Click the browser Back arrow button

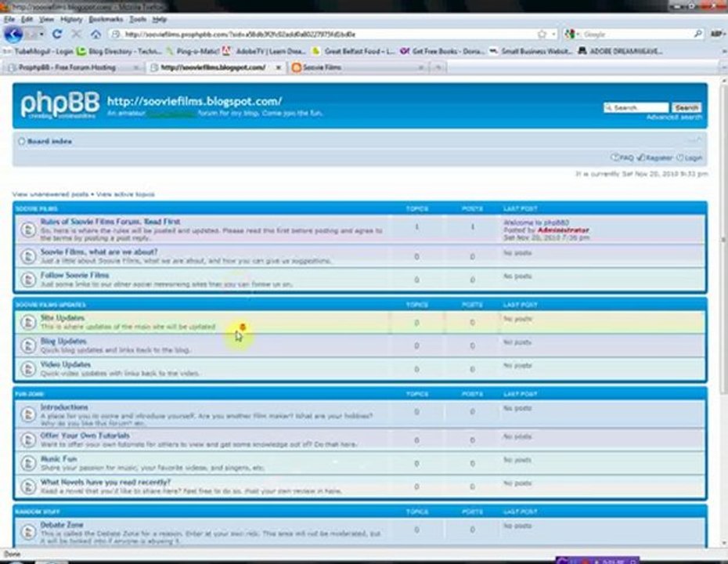click(13, 34)
